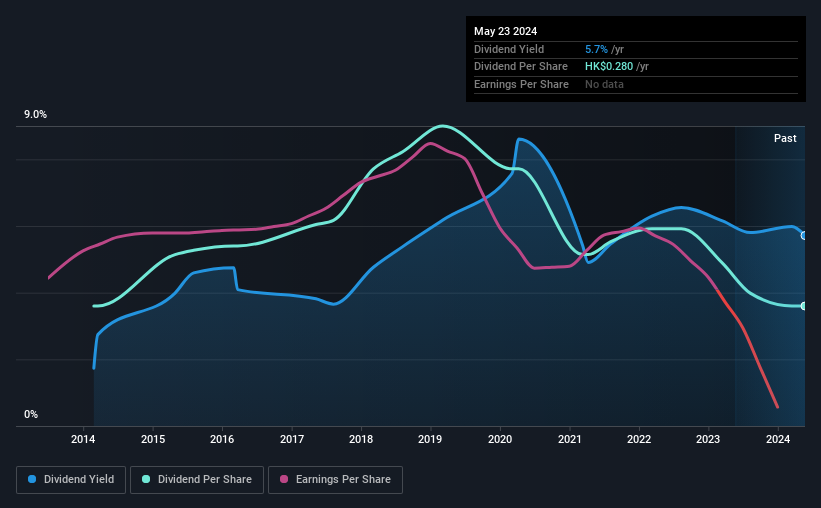Image resolution: width=821 pixels, height=508 pixels.
Task: Click the Past region label
Action: coord(785,138)
